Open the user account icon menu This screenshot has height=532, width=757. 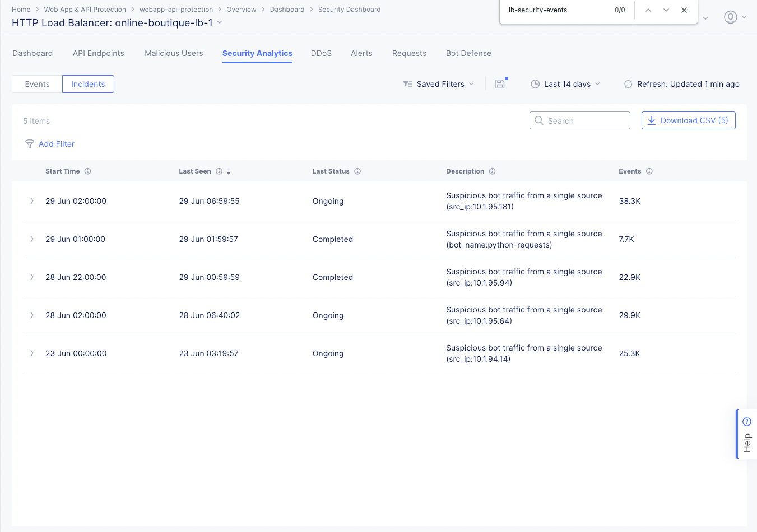[x=730, y=17]
